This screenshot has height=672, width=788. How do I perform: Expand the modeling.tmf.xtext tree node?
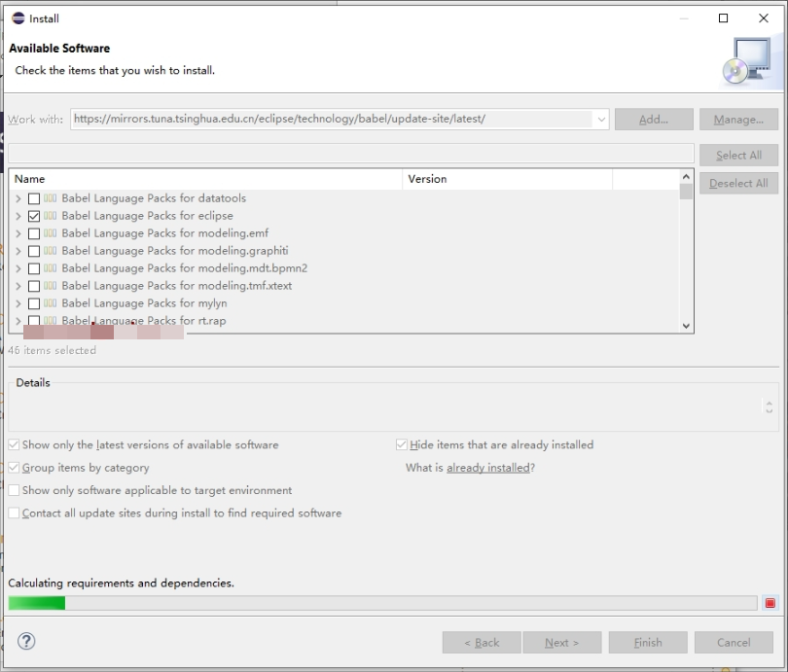pos(18,286)
